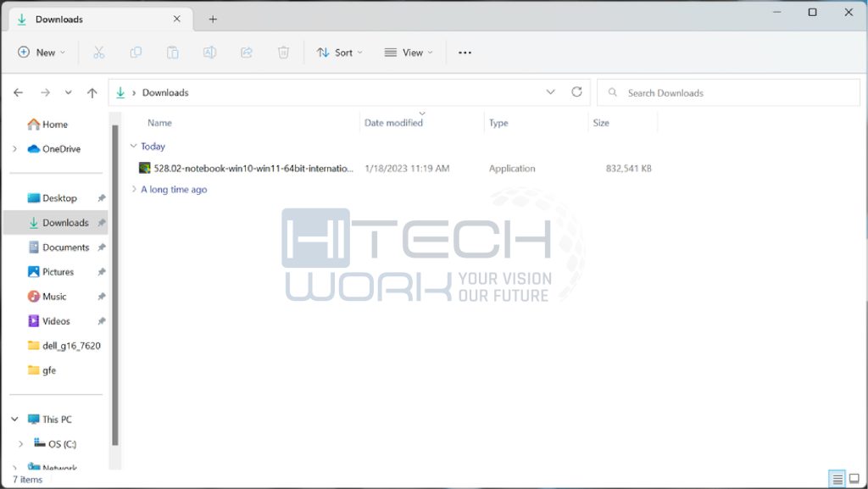Go up one folder level
868x489 pixels.
[92, 92]
